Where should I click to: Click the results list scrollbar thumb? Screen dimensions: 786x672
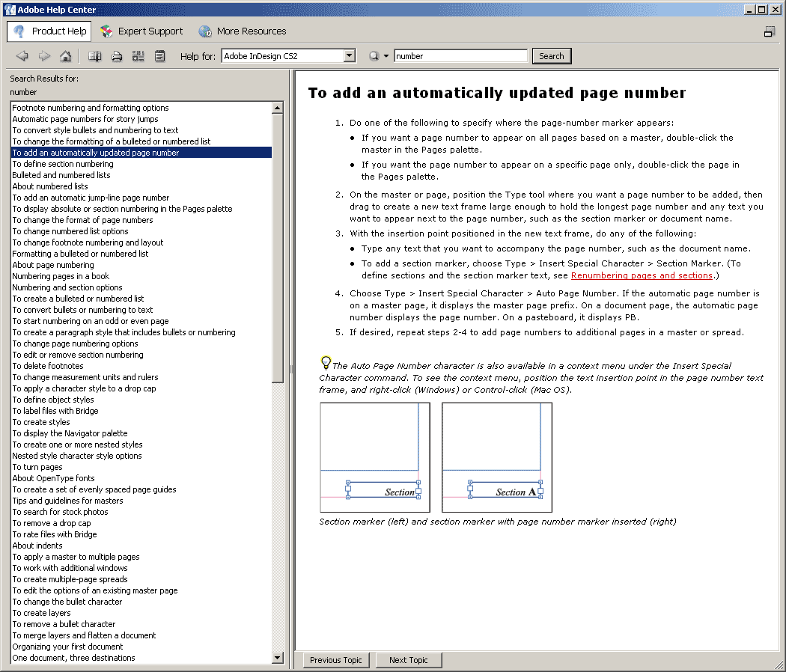pyautogui.click(x=278, y=248)
